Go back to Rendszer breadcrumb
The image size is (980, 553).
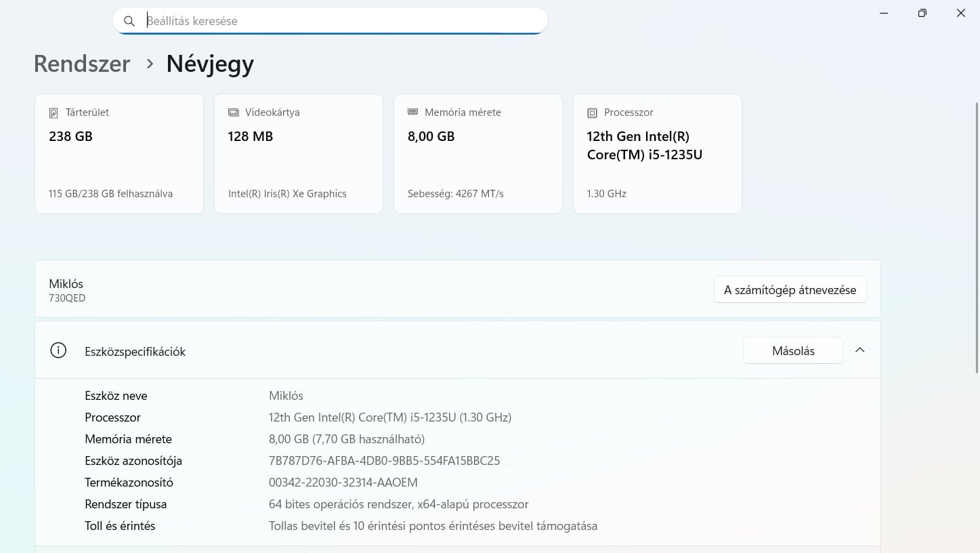82,64
